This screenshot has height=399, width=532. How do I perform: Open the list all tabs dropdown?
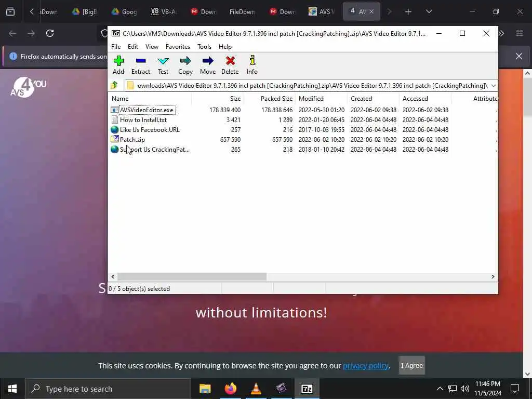pos(429,11)
